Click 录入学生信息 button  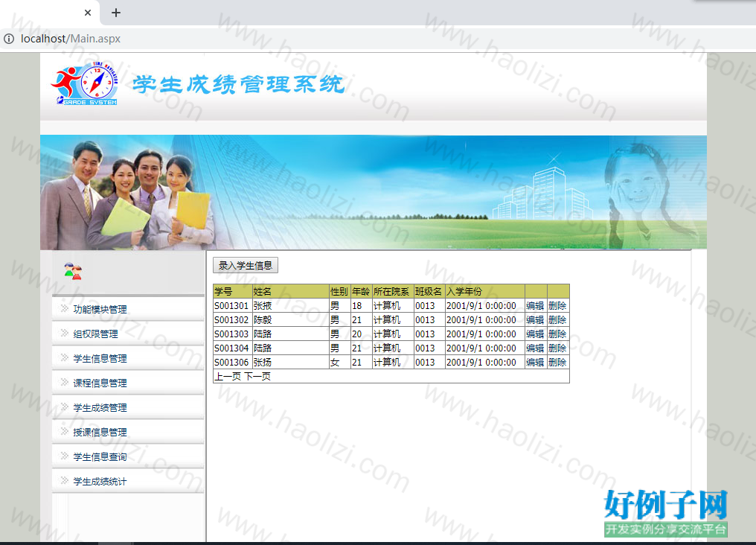246,265
